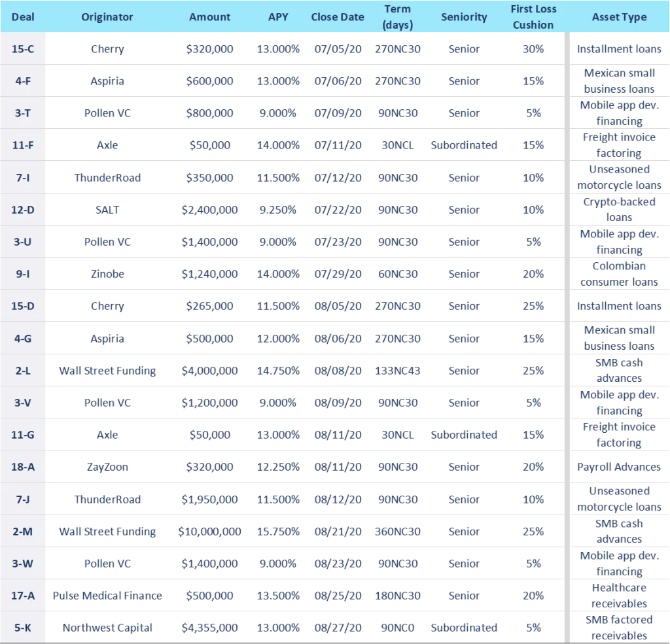Click the SMB factored receivables cell

tap(619, 628)
